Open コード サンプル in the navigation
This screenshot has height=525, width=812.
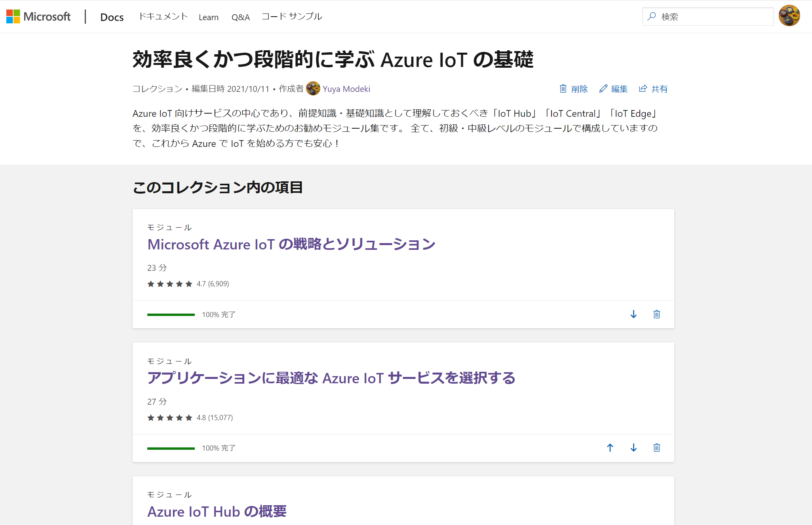(292, 17)
